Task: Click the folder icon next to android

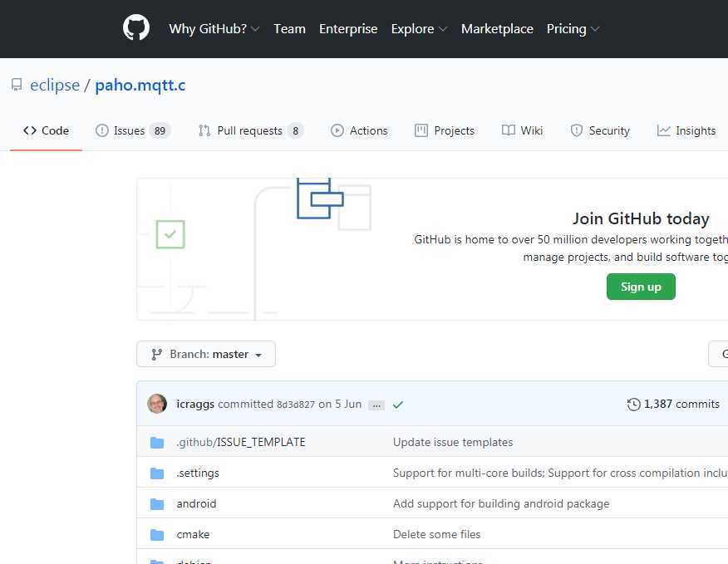Action: click(157, 503)
